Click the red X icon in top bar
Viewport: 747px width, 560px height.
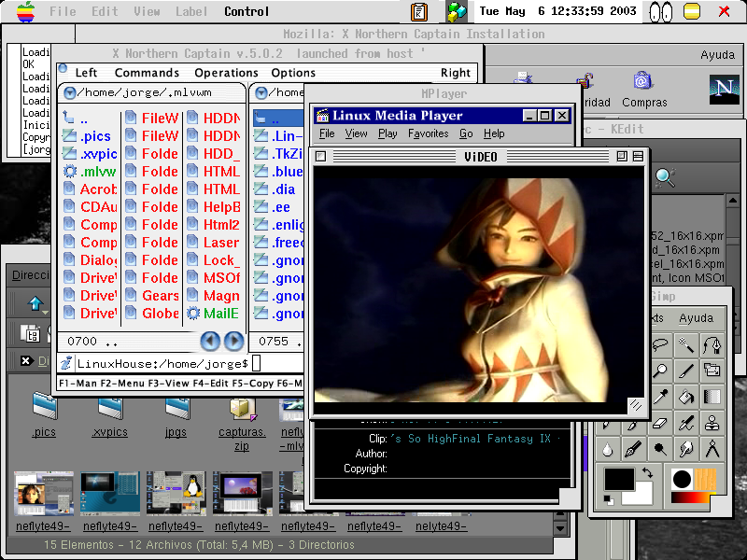pyautogui.click(x=725, y=11)
